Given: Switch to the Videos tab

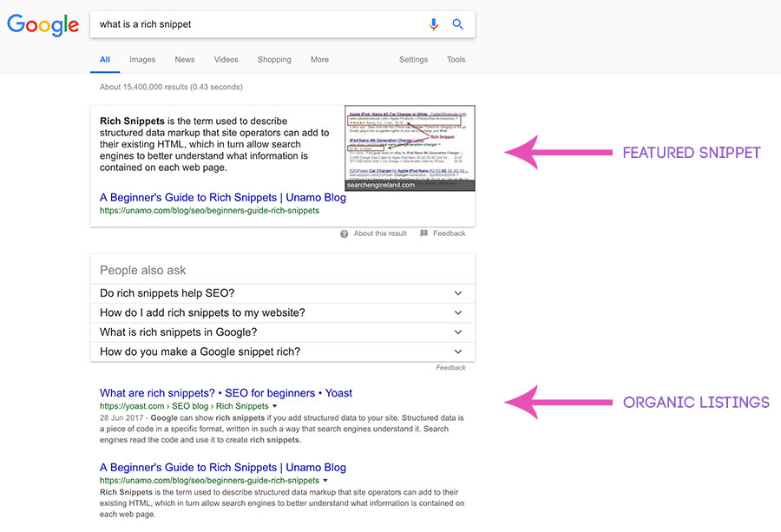Looking at the screenshot, I should click(x=226, y=60).
